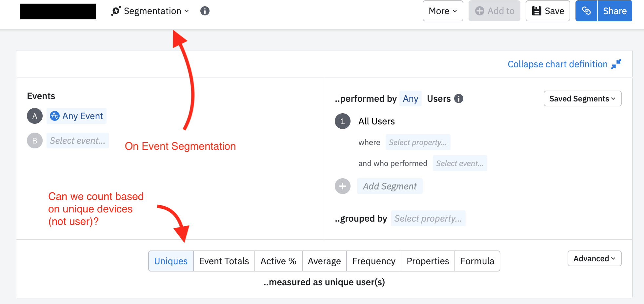Image resolution: width=644 pixels, height=304 pixels.
Task: Click Collapse chart definition link
Action: coord(557,64)
